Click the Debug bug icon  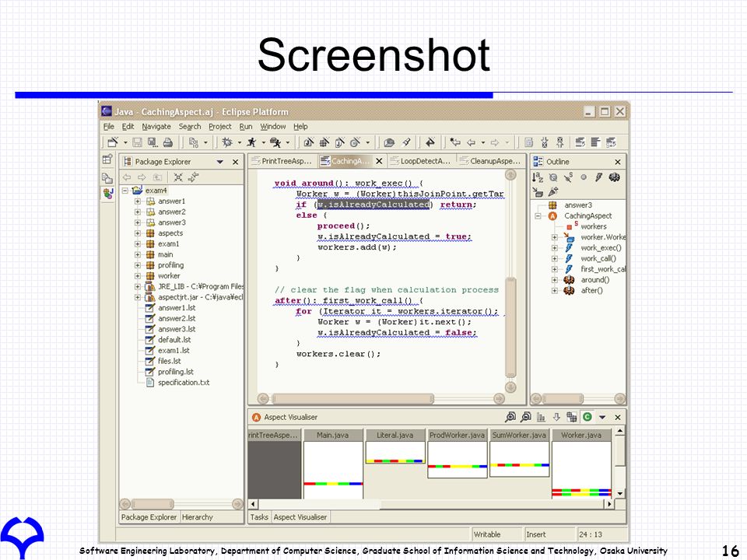coord(227,142)
